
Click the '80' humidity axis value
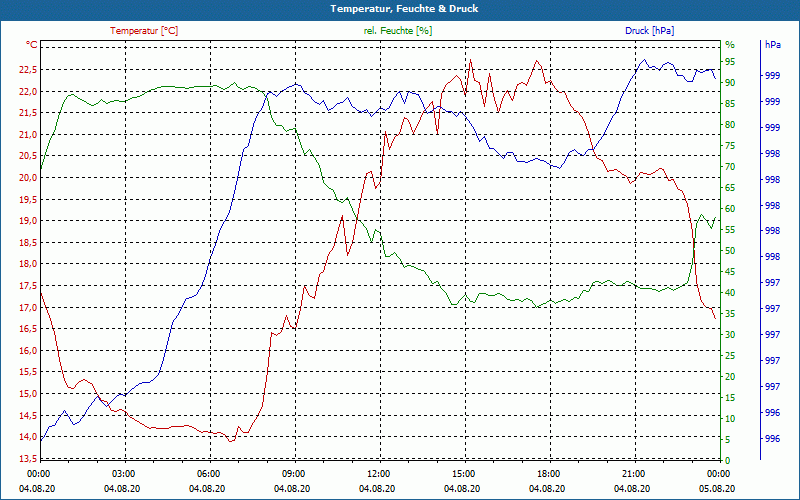pyautogui.click(x=730, y=125)
